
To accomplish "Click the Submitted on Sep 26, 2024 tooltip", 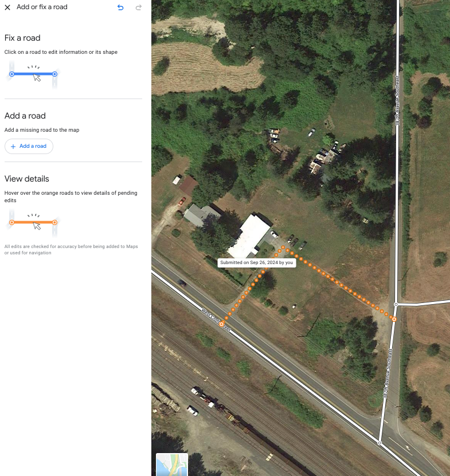I will (x=257, y=262).
